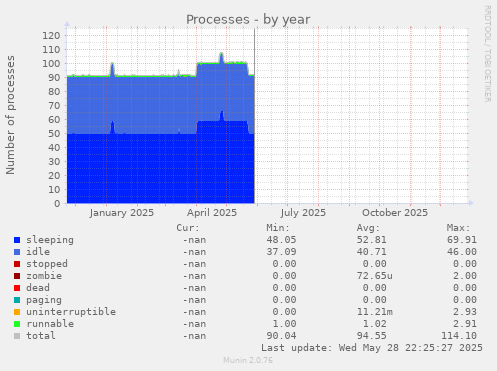
Task: Click the idle max value 46.00
Action: click(462, 252)
